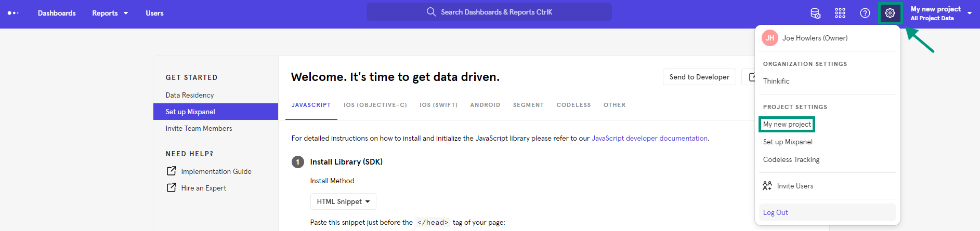Go to the Users page
Screen dimensions: 980x231
pyautogui.click(x=154, y=13)
